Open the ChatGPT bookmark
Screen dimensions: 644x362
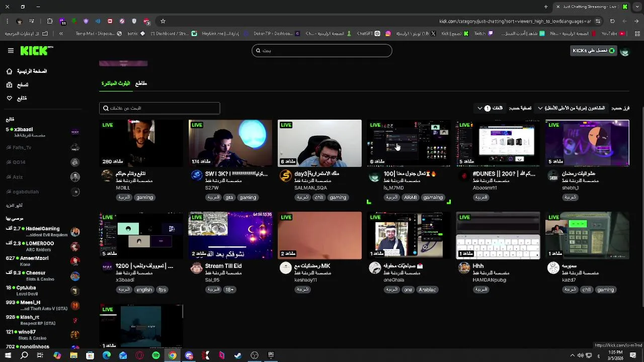click(x=369, y=34)
